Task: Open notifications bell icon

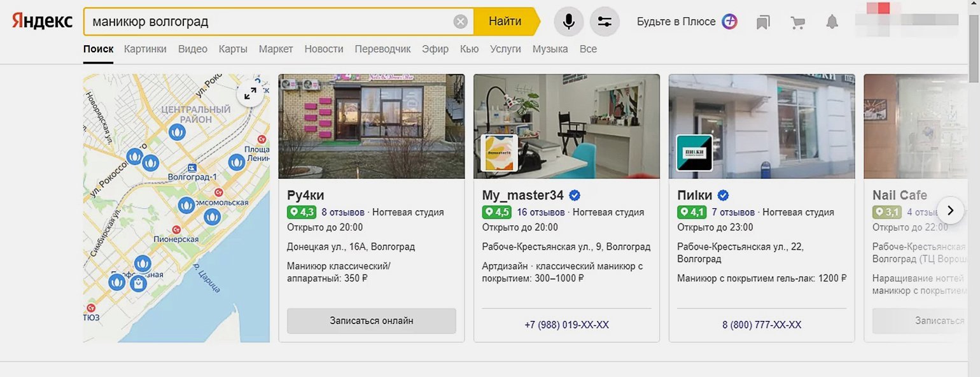Action: tap(832, 22)
